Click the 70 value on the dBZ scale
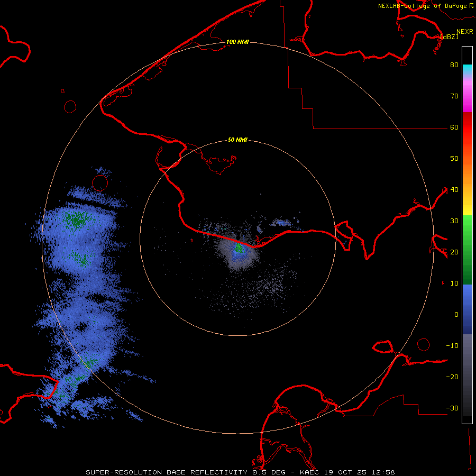The image size is (476, 476). [454, 96]
